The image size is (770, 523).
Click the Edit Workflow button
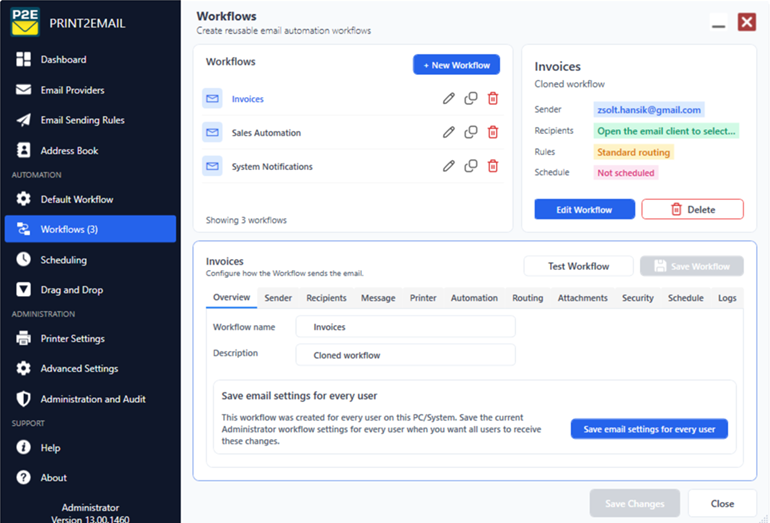[x=584, y=210]
